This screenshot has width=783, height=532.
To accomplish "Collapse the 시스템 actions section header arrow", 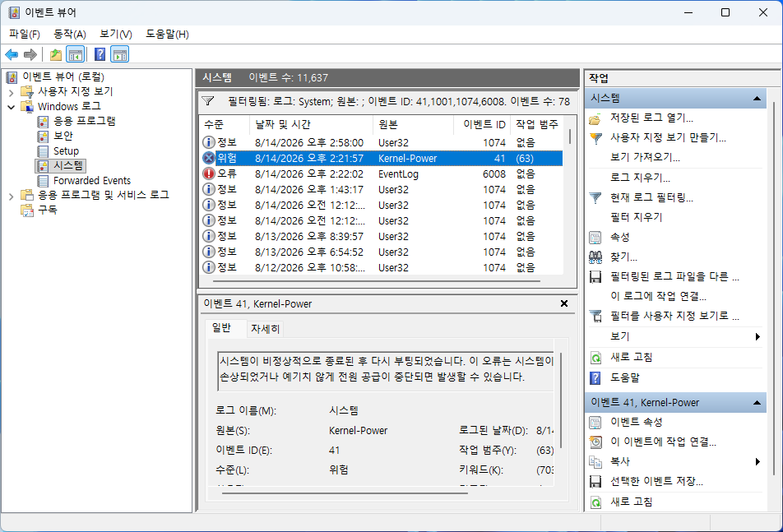I will pos(757,99).
